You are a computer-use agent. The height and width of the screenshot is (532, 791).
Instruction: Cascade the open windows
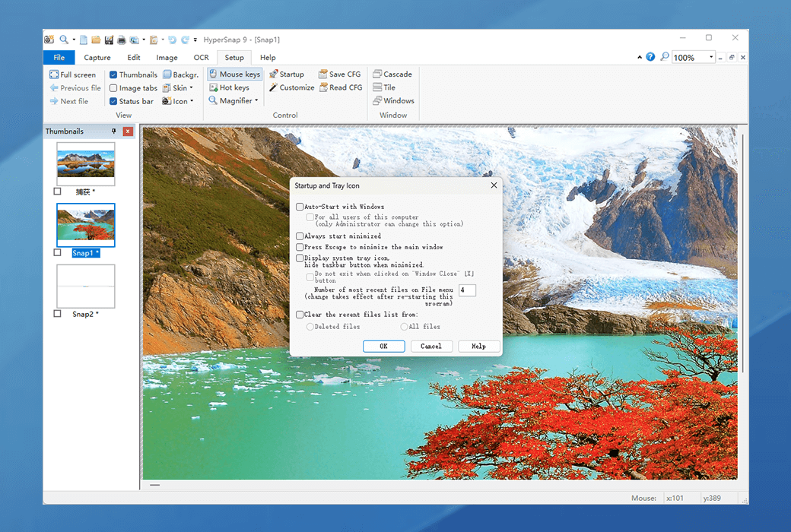click(392, 74)
